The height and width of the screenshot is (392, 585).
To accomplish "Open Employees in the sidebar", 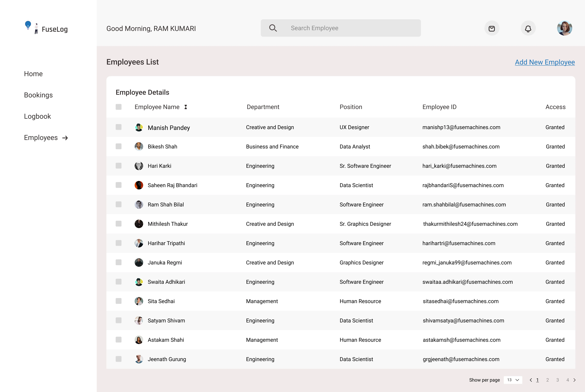I will pyautogui.click(x=41, y=138).
